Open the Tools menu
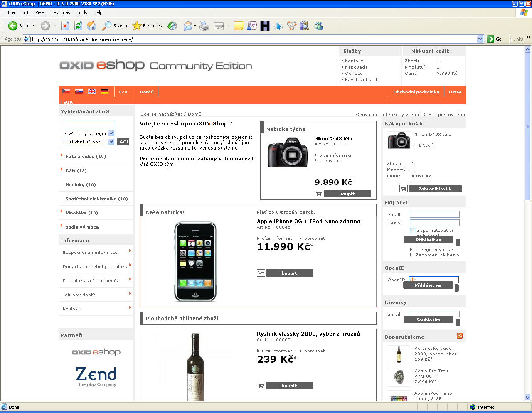Viewport: 532px width, 413px height. pos(82,12)
